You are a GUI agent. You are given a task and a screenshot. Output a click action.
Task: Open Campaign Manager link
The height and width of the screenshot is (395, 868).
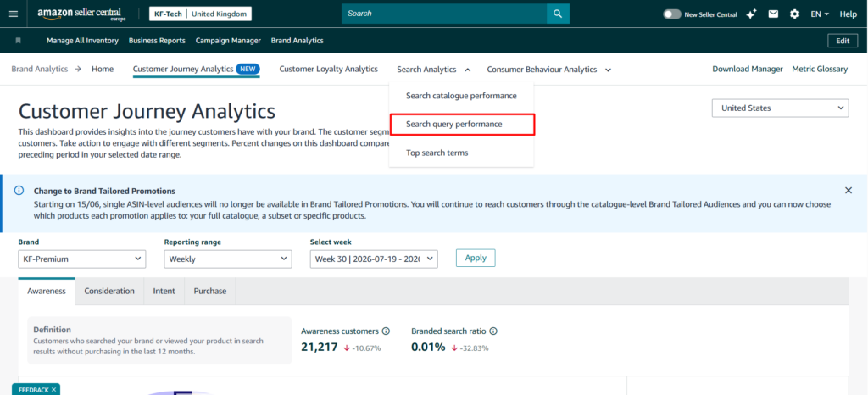click(228, 41)
